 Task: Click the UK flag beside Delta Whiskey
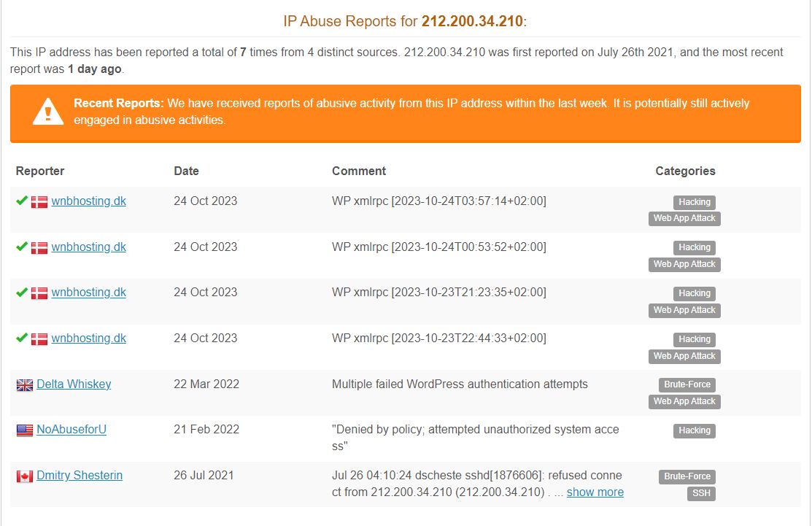[24, 384]
